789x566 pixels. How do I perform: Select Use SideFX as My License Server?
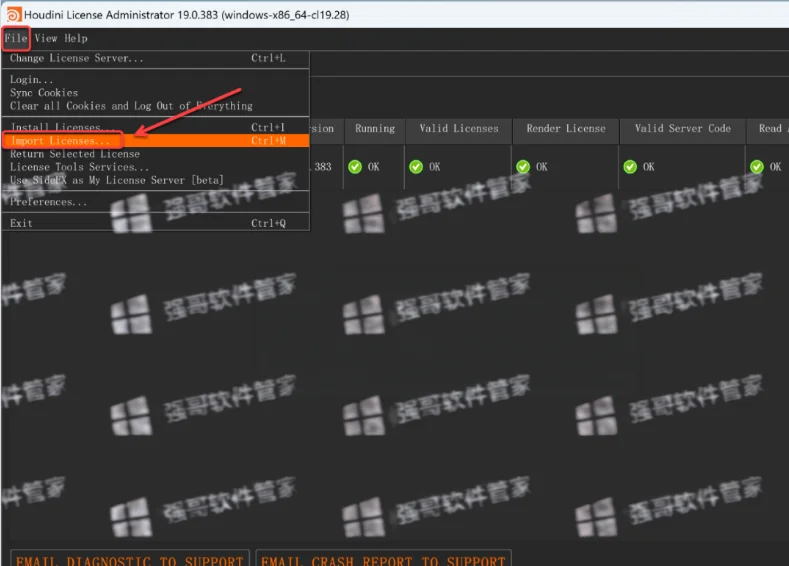pyautogui.click(x=155, y=180)
